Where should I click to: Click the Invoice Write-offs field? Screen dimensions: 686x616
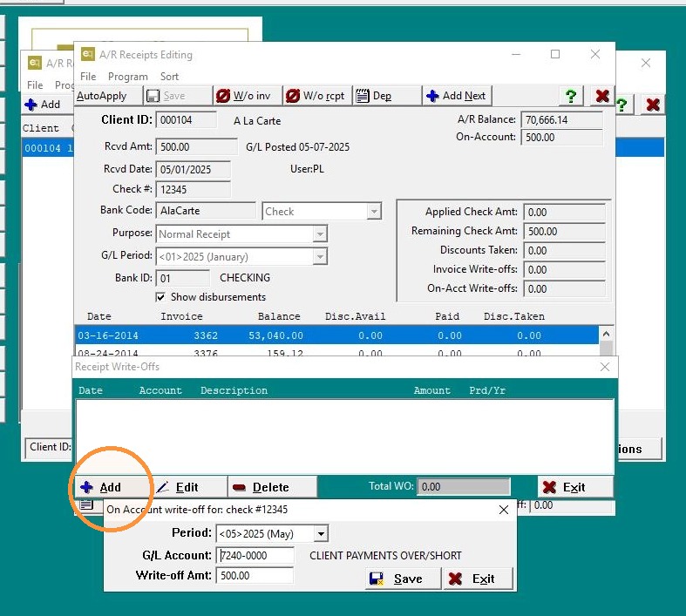point(564,270)
